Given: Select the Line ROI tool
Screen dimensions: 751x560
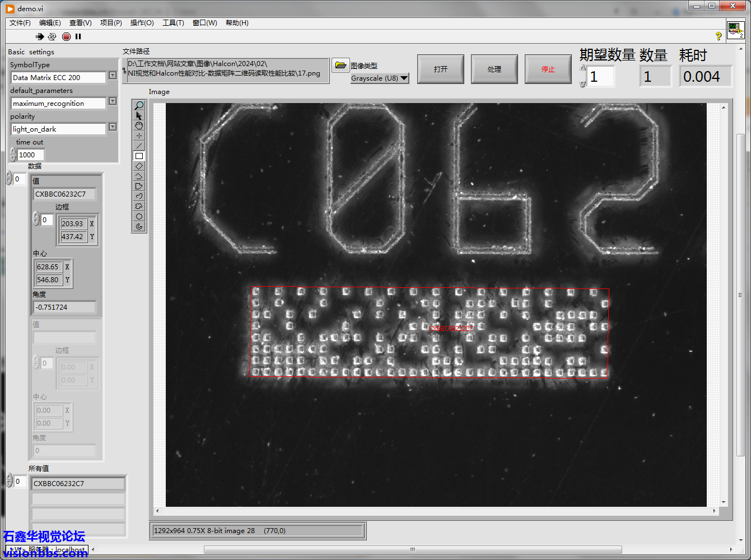Looking at the screenshot, I should 139,146.
